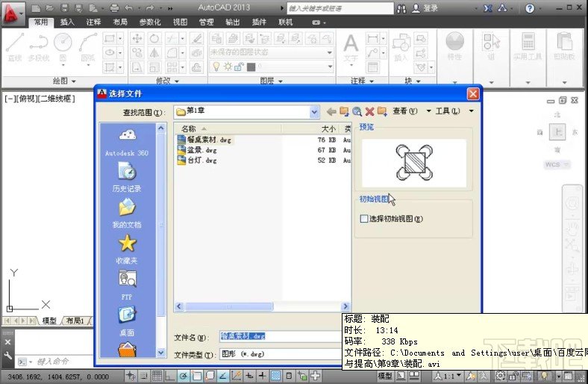Open workspace switching gear in status bar

tap(500, 375)
